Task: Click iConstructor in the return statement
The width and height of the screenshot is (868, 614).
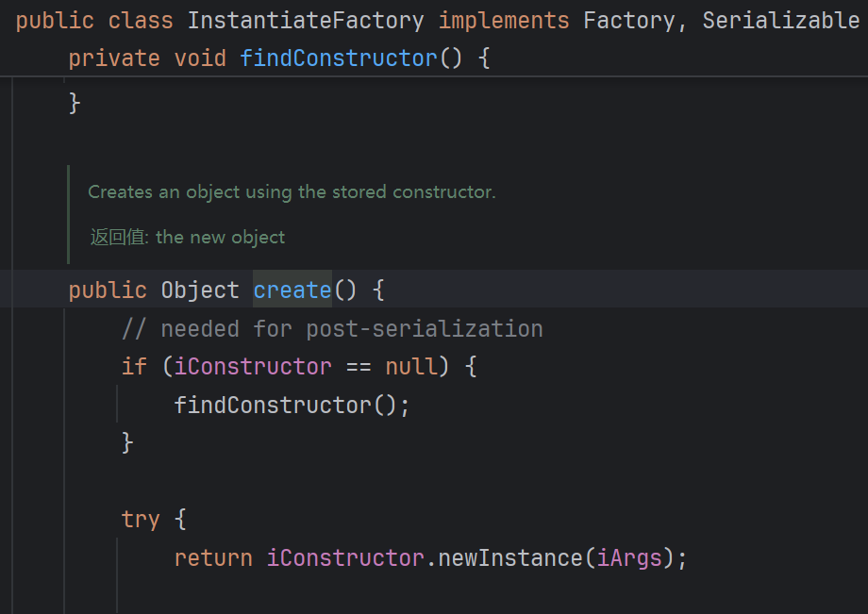Action: [x=345, y=558]
